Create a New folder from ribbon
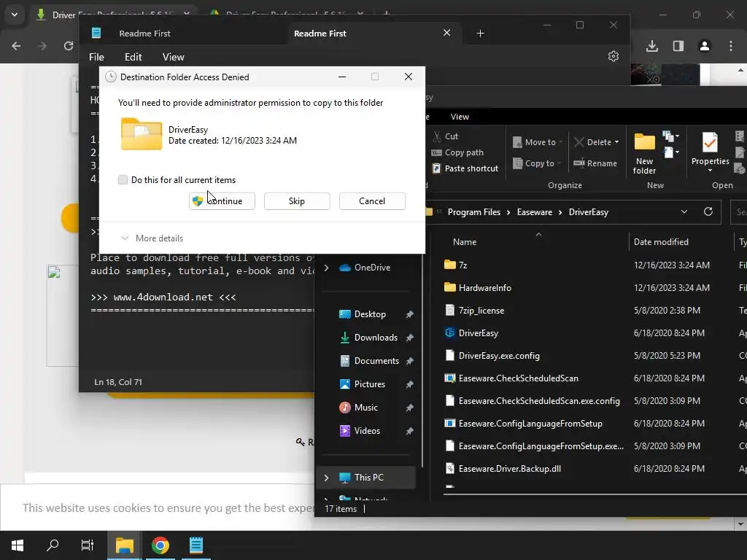747x560 pixels. tap(645, 153)
